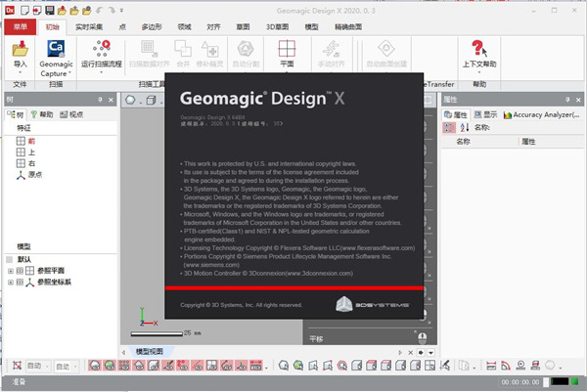Click the categorized view icon in properties panel
Screen dimensions: 587x392
point(449,127)
